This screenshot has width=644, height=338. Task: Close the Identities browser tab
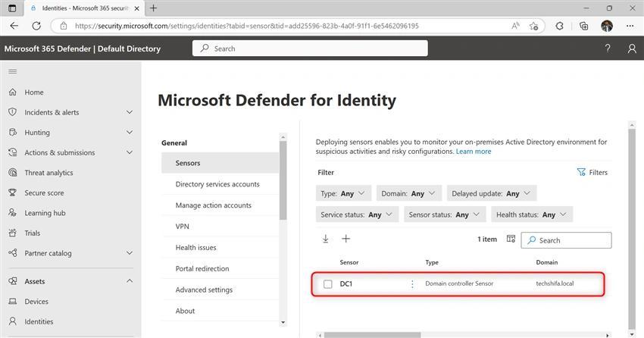click(137, 8)
